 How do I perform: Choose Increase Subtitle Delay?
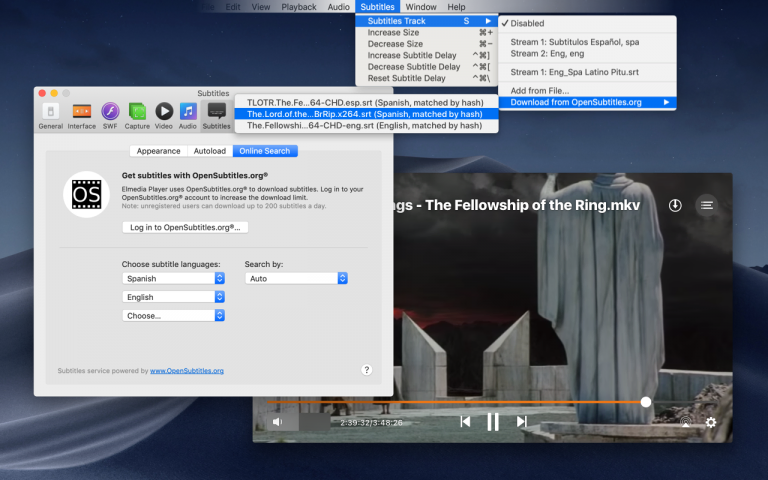tap(427, 55)
